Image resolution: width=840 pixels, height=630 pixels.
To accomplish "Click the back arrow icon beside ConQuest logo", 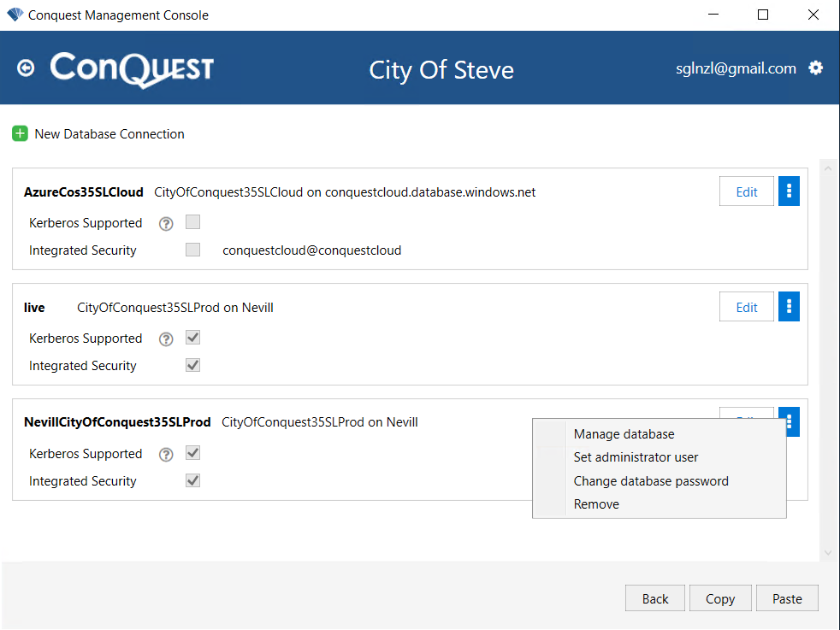I will pyautogui.click(x=26, y=68).
